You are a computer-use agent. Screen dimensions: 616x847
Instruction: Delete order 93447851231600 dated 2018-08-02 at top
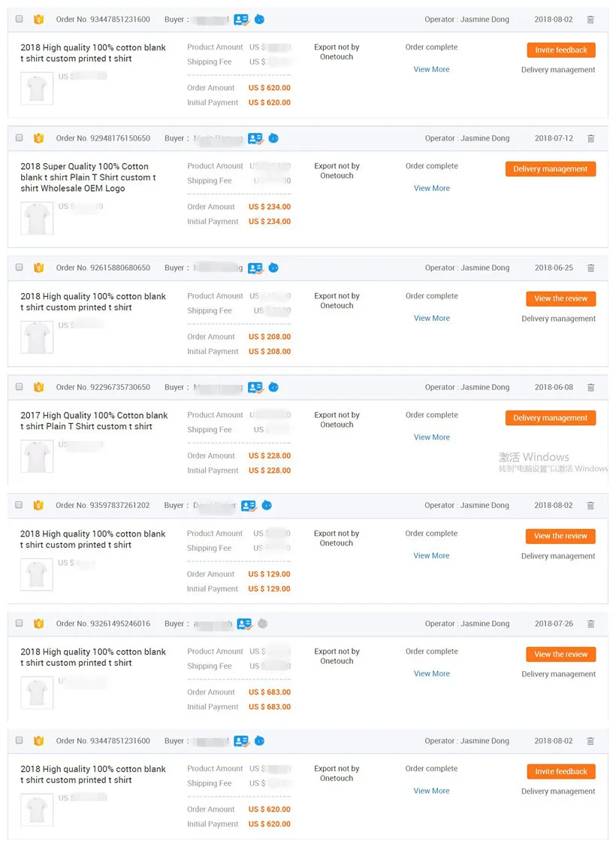click(x=590, y=20)
